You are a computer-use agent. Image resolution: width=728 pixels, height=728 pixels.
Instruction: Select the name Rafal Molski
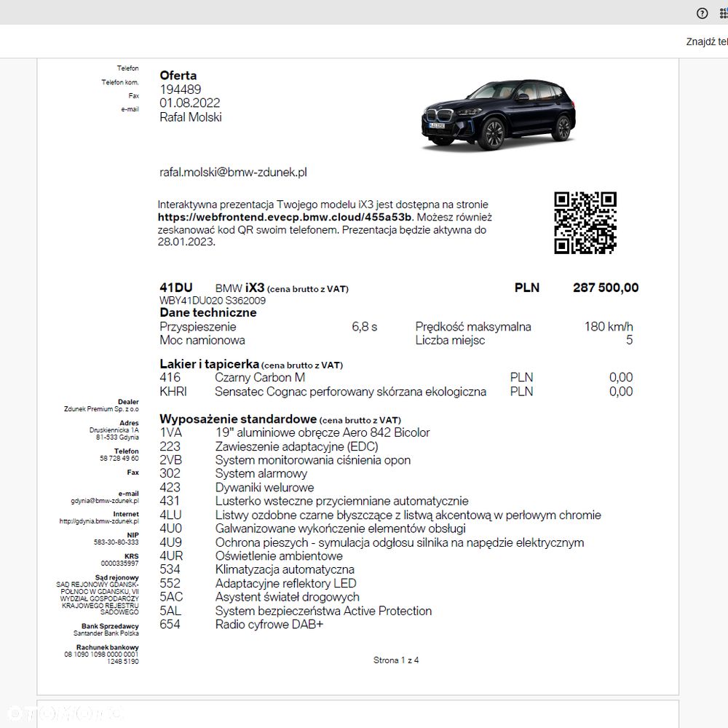pyautogui.click(x=190, y=117)
